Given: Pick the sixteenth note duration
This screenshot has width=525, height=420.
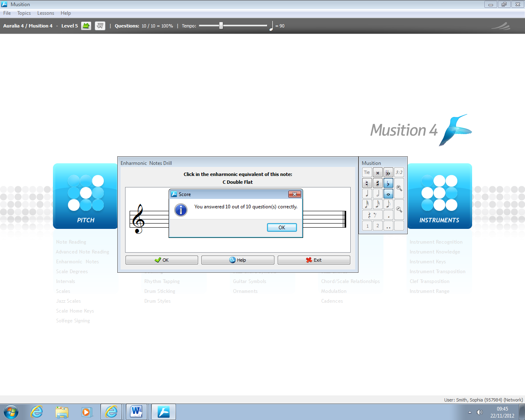Looking at the screenshot, I should [x=378, y=204].
